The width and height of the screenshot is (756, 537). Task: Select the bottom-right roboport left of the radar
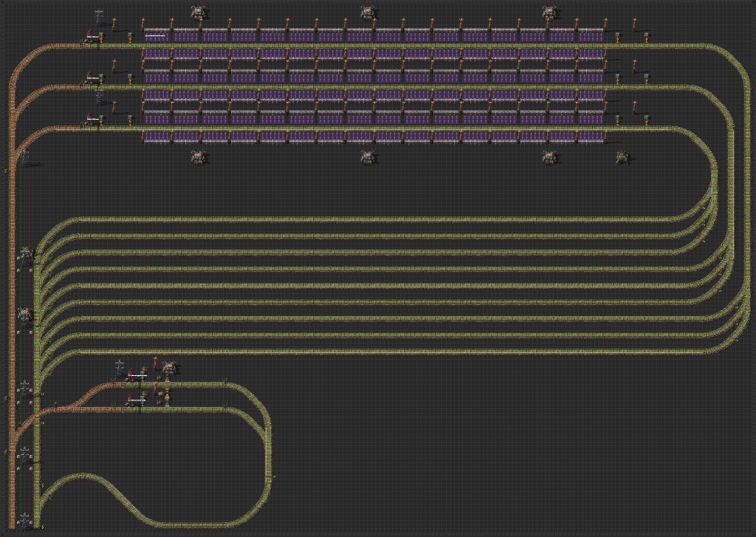(x=549, y=157)
